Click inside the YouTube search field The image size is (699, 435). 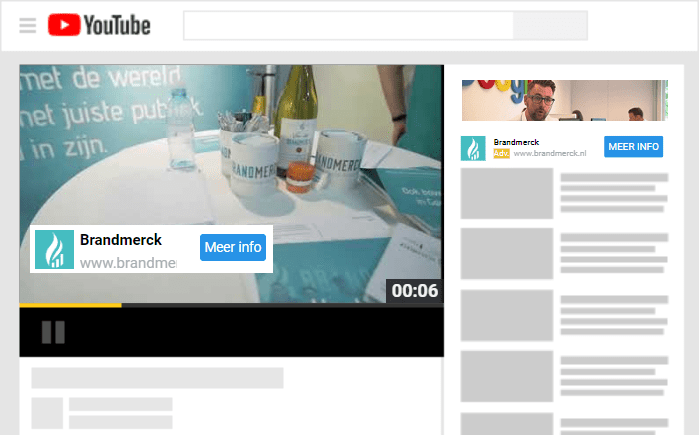(x=348, y=25)
